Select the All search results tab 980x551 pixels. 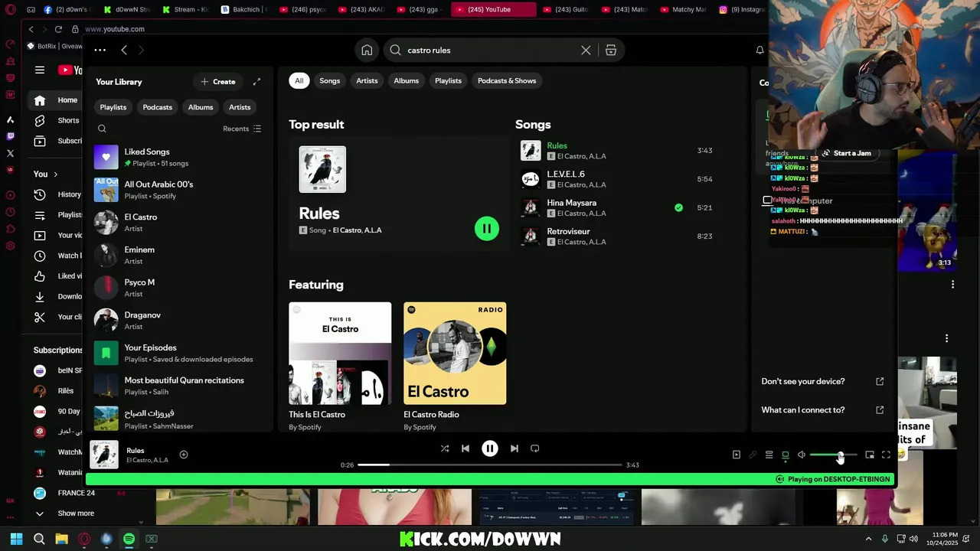tap(299, 80)
